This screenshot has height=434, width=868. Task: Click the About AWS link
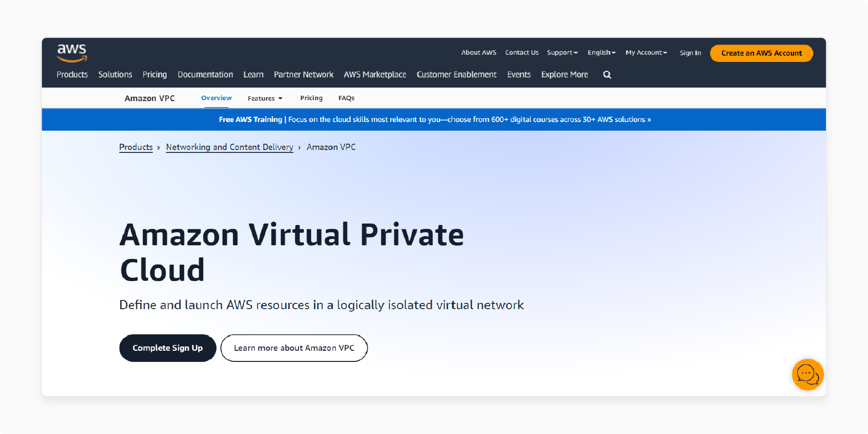479,53
